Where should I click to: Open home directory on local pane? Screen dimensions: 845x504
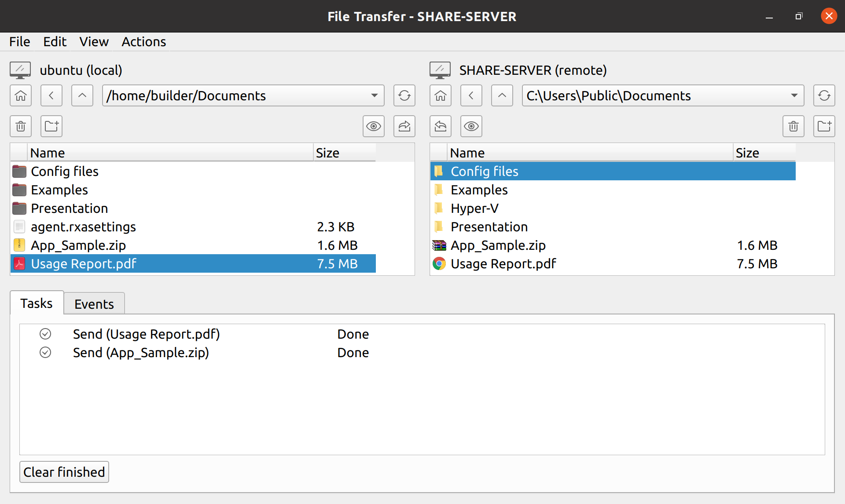point(20,95)
